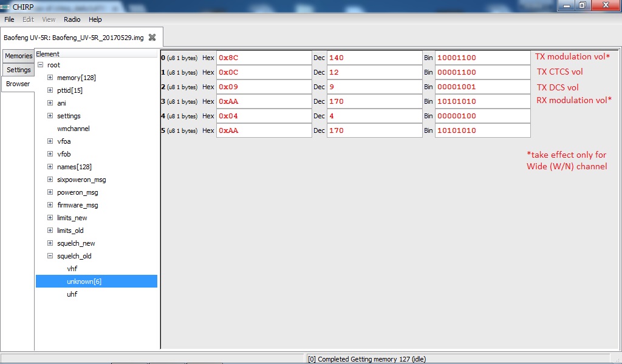Select the Browser tab
The height and width of the screenshot is (364, 622).
[x=18, y=84]
